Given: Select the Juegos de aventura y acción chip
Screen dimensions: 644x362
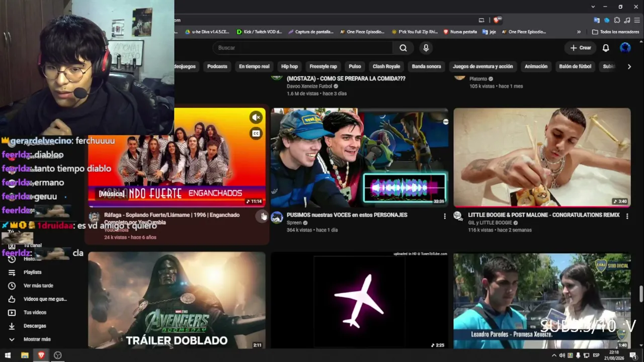Looking at the screenshot, I should click(x=482, y=66).
